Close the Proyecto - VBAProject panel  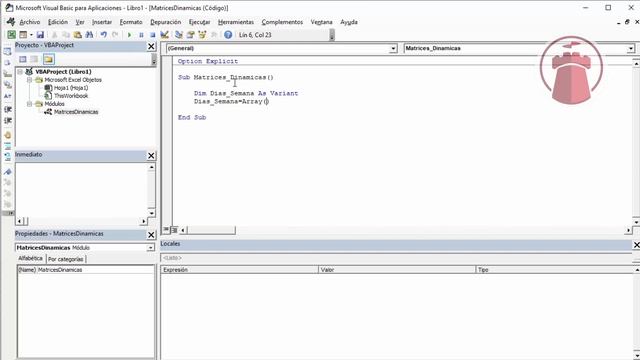coord(151,47)
